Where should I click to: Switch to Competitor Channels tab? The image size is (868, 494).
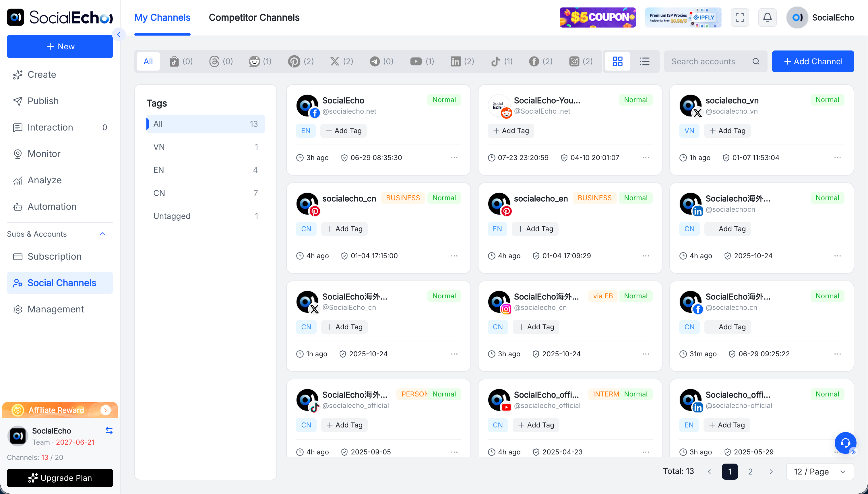pos(254,18)
